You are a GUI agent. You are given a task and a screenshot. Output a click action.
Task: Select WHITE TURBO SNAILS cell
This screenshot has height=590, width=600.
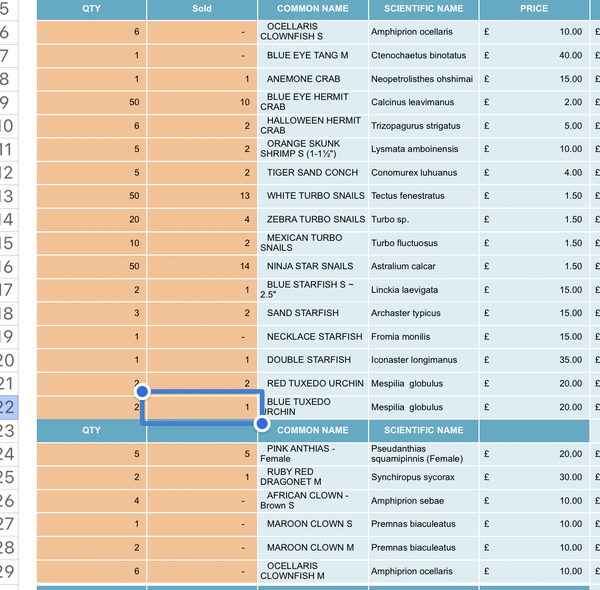tap(313, 196)
